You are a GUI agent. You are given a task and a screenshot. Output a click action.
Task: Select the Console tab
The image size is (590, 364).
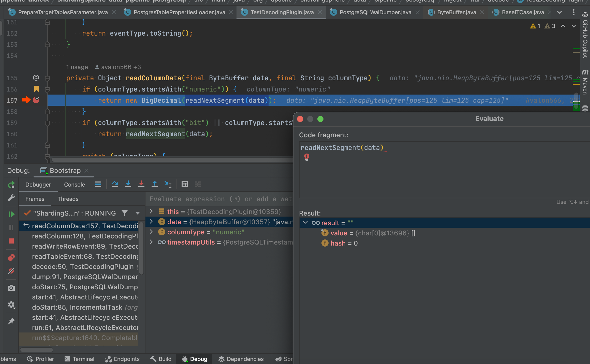point(75,185)
